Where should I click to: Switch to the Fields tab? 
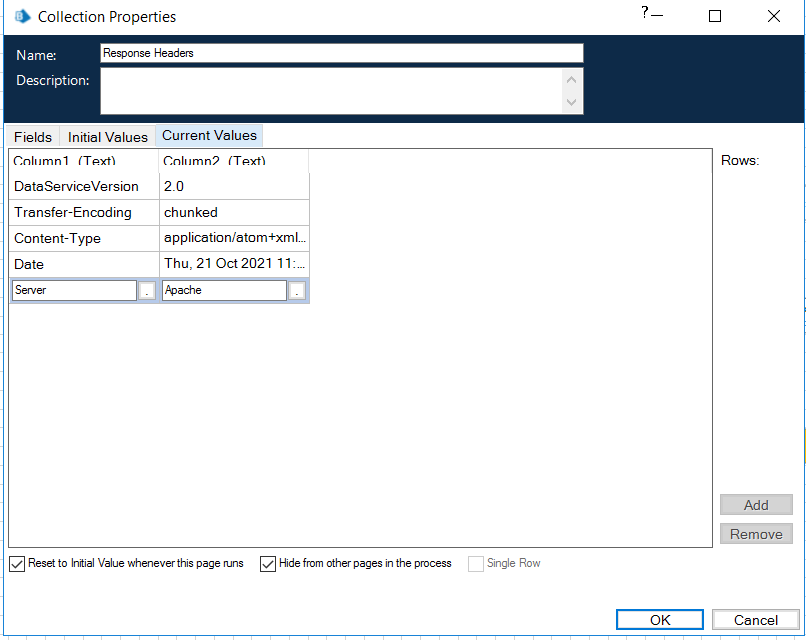point(33,137)
